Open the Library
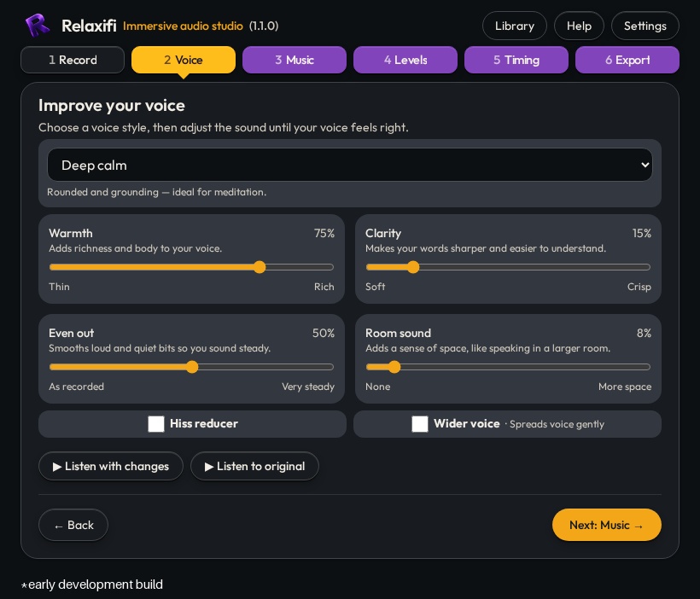The width and height of the screenshot is (700, 599). [514, 26]
